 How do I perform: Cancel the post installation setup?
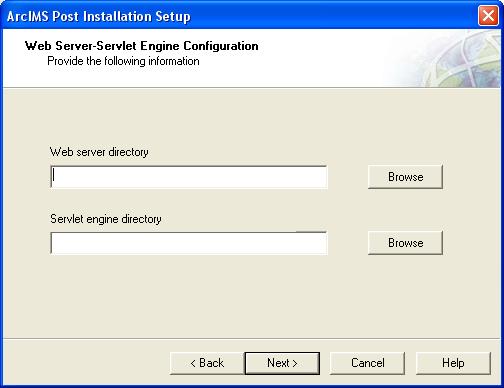[x=367, y=363]
